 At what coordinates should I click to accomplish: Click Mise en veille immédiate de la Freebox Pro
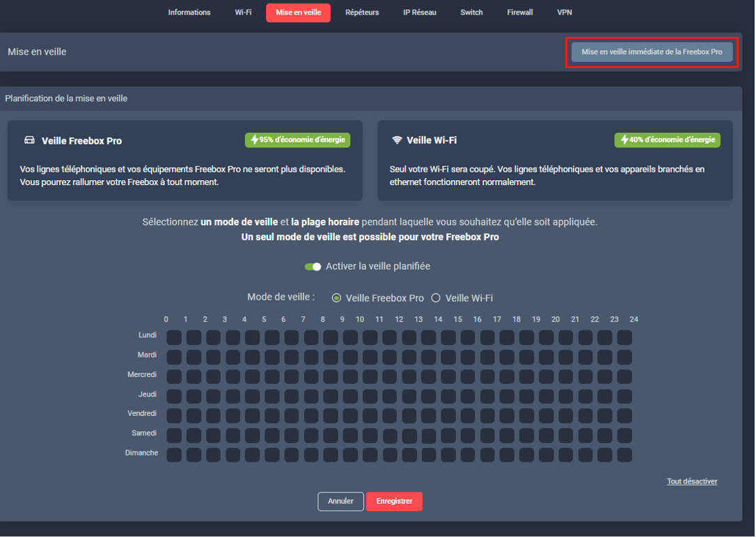click(x=652, y=52)
